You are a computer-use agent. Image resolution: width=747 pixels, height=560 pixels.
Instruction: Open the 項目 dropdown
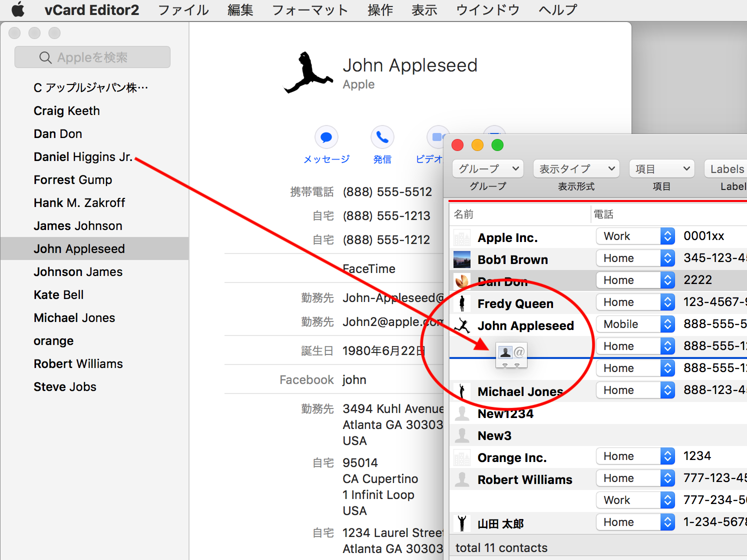pyautogui.click(x=661, y=169)
